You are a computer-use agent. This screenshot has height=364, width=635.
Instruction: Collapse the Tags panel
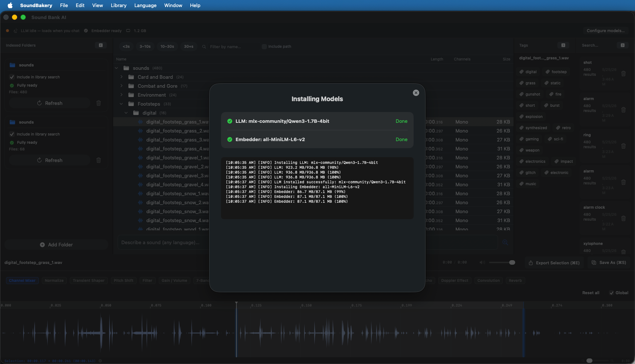[563, 45]
